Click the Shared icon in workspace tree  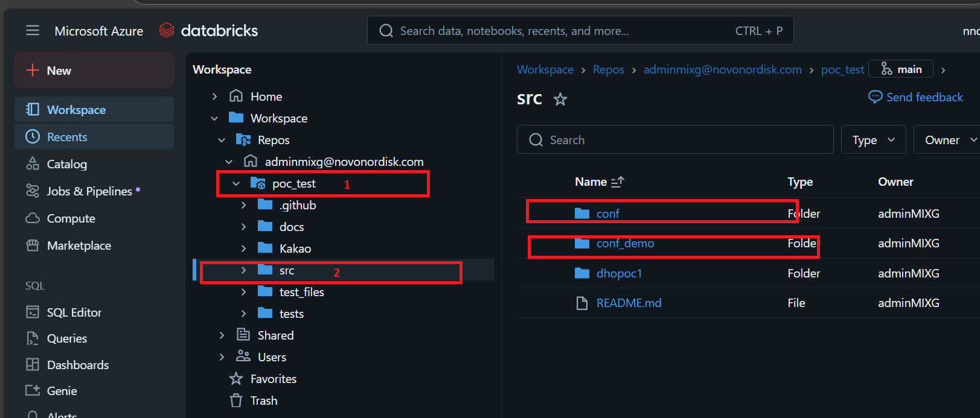[243, 335]
